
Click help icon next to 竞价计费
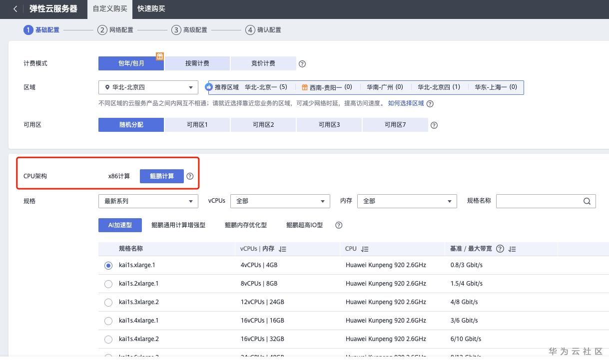pos(302,64)
